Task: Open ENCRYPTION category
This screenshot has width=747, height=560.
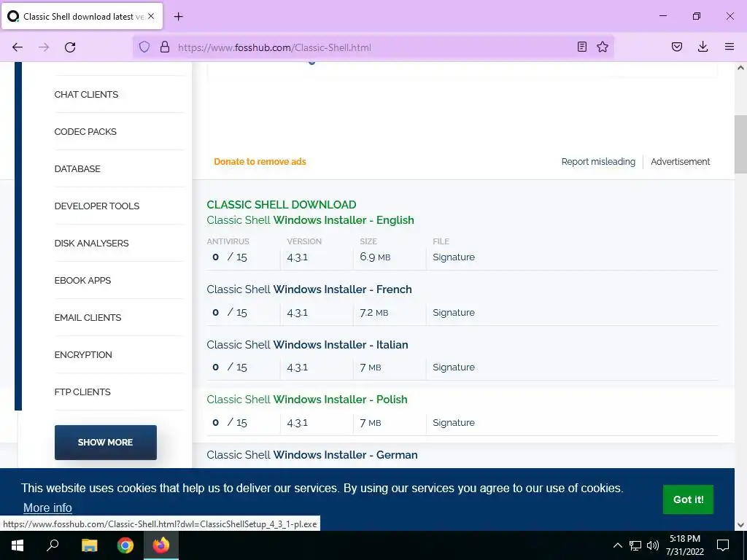Action: click(x=83, y=354)
